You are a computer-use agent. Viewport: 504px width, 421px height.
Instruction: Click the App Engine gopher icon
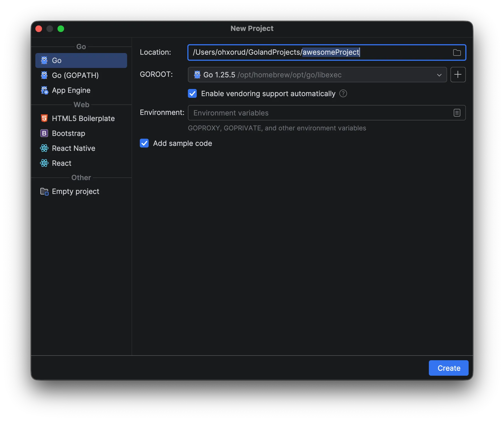tap(44, 90)
